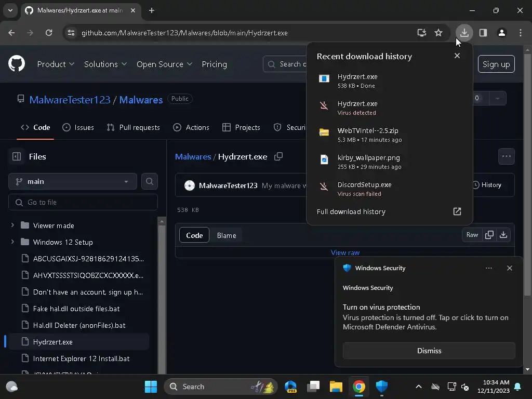Click the Go to file input
532x399 pixels.
point(83,202)
